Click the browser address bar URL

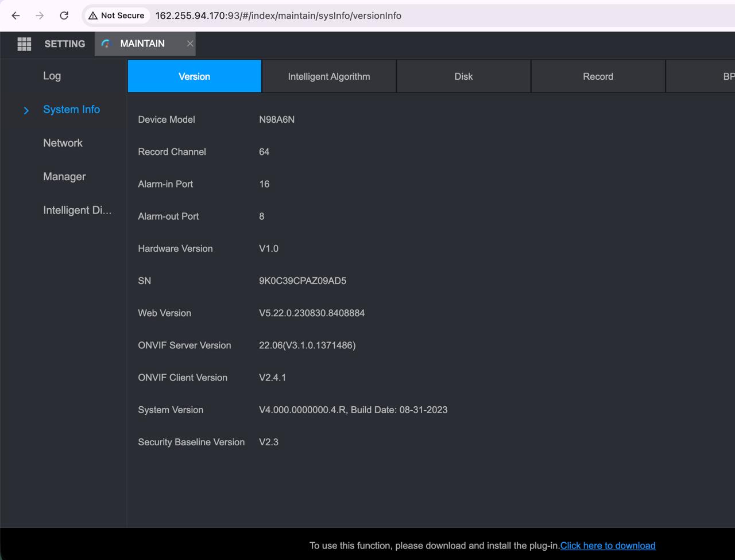(x=278, y=15)
